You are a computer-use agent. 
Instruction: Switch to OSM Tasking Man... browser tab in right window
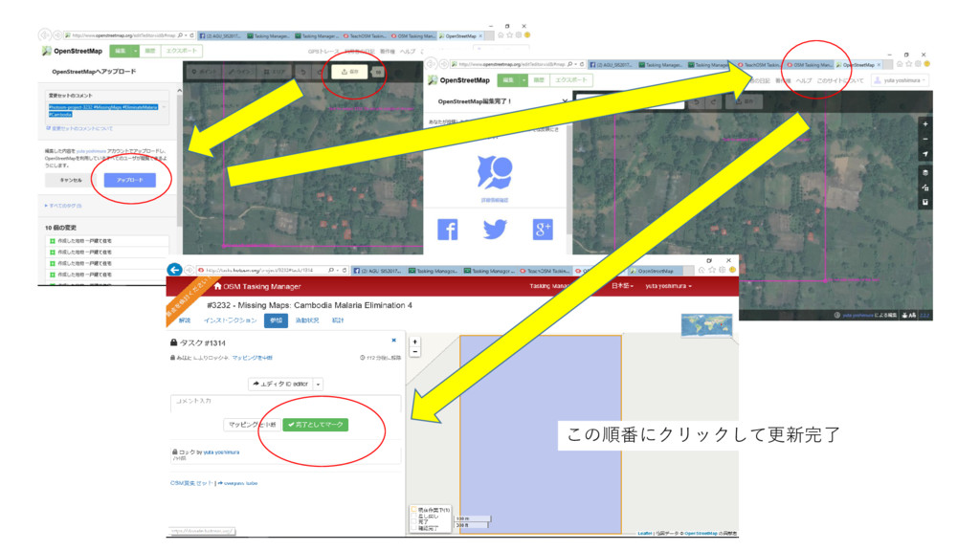click(810, 64)
